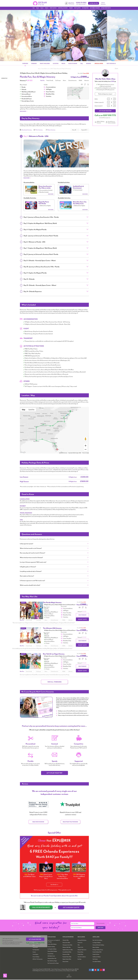
Task: Open the Preferred departure airport dropdown
Action: click(105, 94)
